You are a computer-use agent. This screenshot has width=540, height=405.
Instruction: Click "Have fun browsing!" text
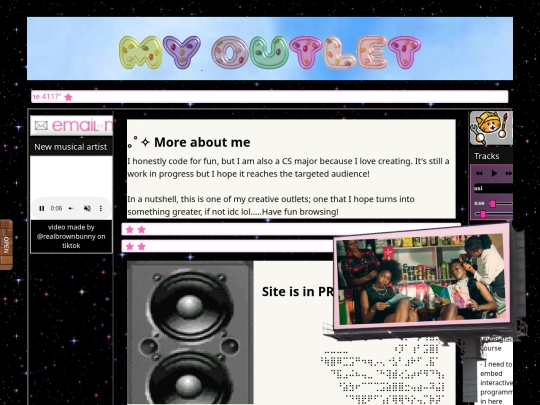coord(300,212)
